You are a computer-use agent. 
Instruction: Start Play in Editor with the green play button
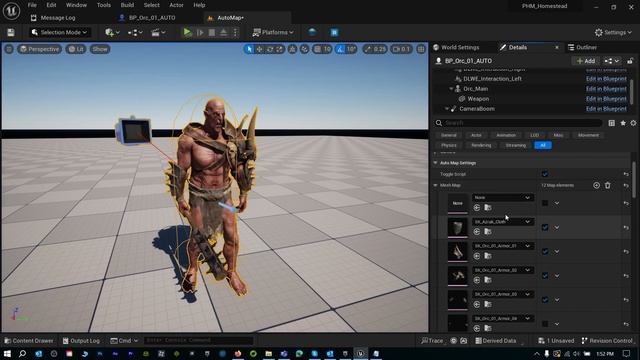coord(187,32)
